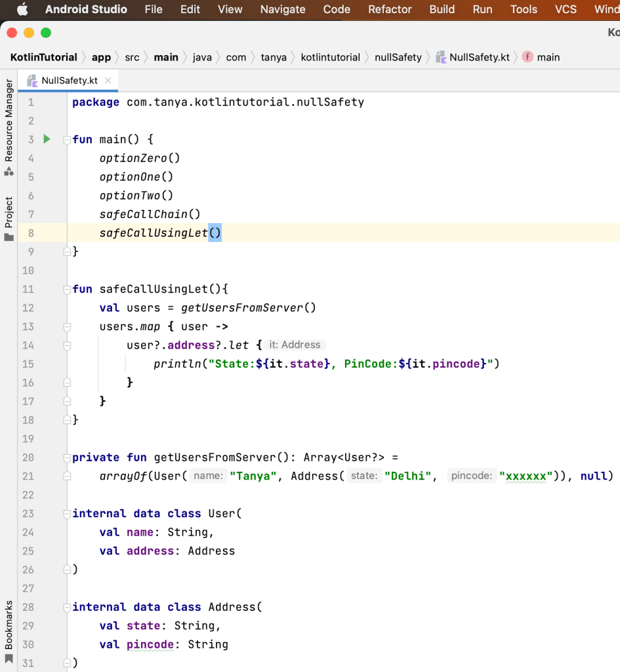This screenshot has width=620, height=672.
Task: Fold the Address data class at line 28
Action: [66, 608]
